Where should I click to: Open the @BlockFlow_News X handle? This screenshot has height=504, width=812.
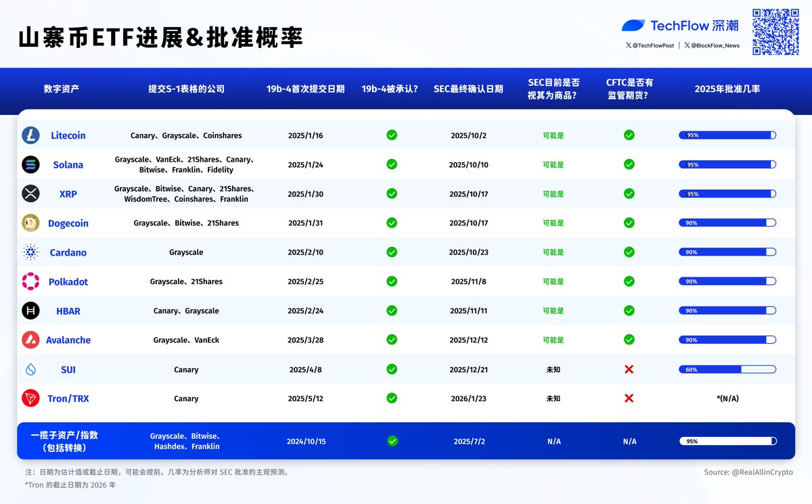coord(712,46)
